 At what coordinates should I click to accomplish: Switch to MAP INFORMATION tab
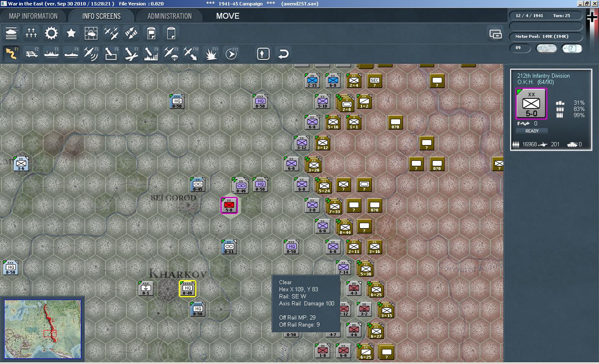33,16
